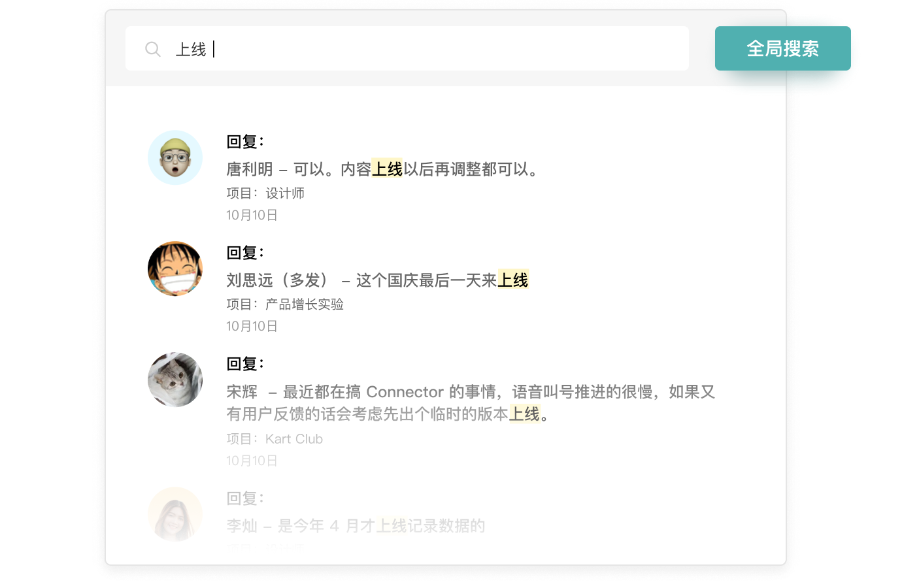Screen dimensions: 902x588
Task: Open 宋辉's reply mentioning Connector
Action: pyautogui.click(x=471, y=402)
